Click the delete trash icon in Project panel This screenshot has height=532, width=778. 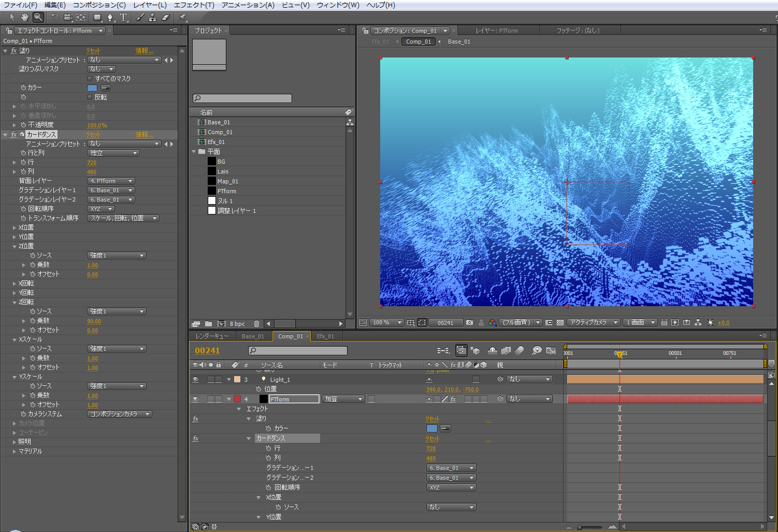click(x=256, y=324)
